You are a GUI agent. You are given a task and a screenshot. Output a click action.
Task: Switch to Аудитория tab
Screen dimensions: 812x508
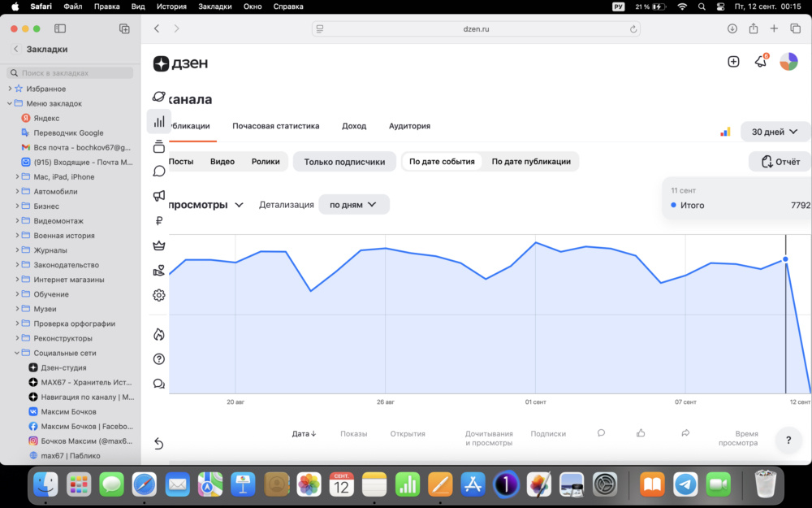click(409, 126)
